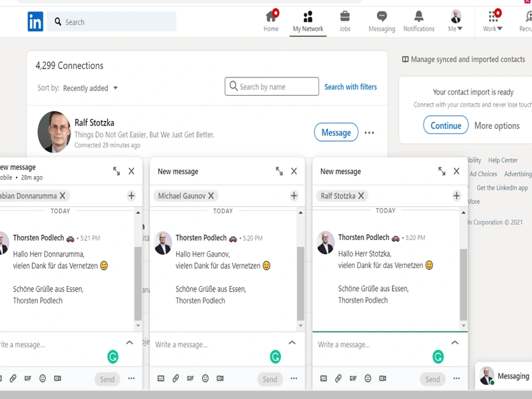The height and width of the screenshot is (399, 532).
Task: Expand the Michael Gaunov chat window
Action: 279,171
